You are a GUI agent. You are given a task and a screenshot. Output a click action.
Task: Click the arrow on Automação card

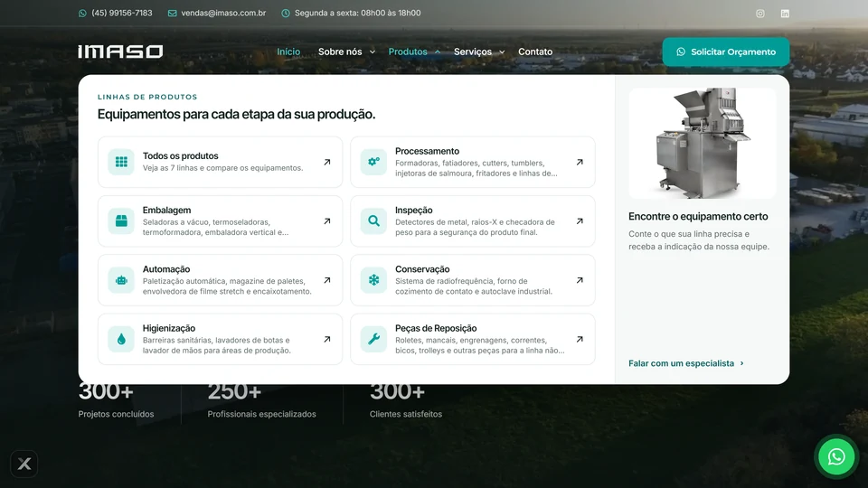tap(327, 280)
